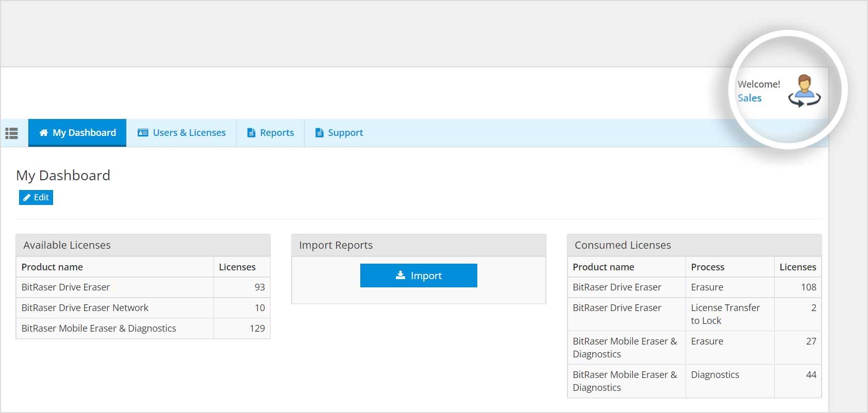This screenshot has height=413, width=868.
Task: Switch to the My Dashboard tab
Action: click(77, 132)
